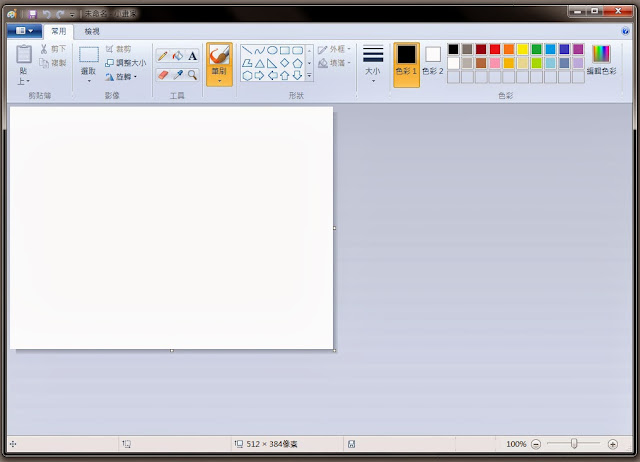Click the zoom out minus button
Image resolution: width=640 pixels, height=462 pixels.
pos(536,444)
